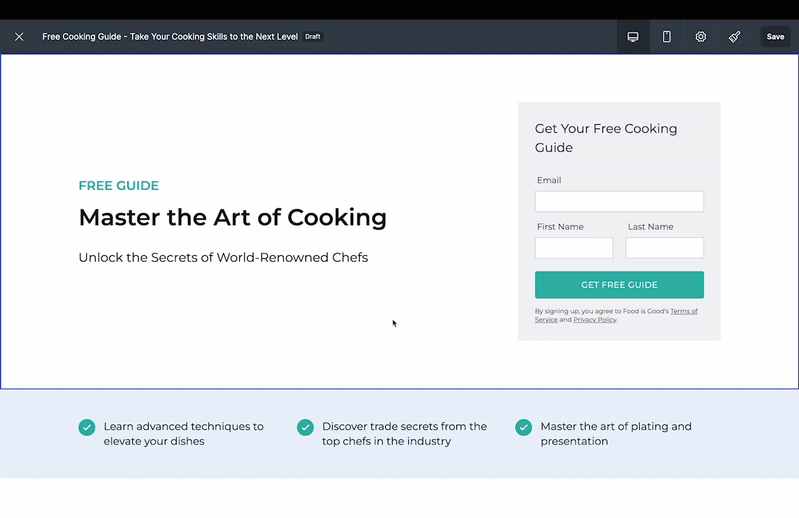Save the landing page
Screen dimensions: 799x518
pos(776,37)
